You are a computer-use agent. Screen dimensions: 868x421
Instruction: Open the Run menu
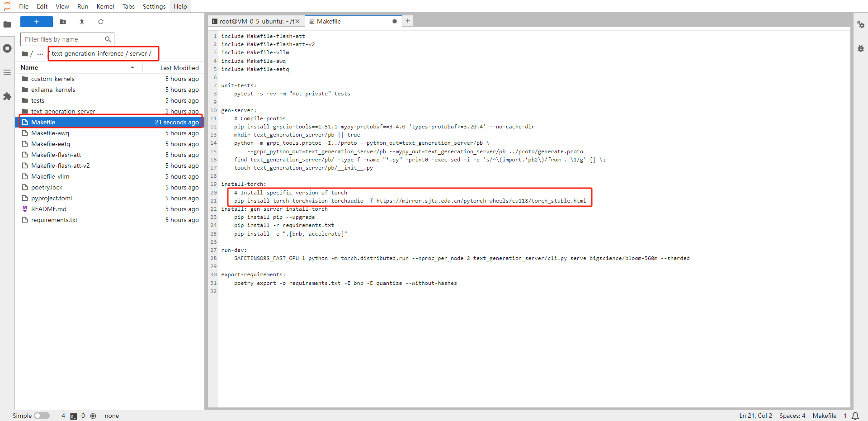(83, 6)
